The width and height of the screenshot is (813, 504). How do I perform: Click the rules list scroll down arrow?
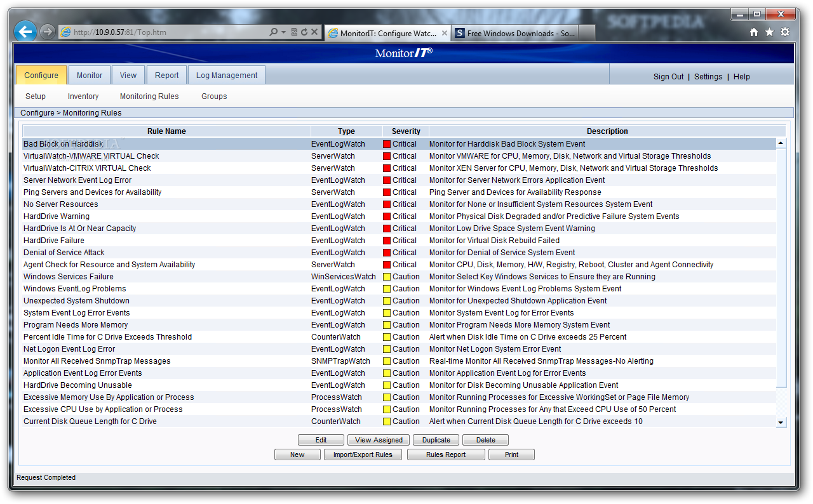pos(781,422)
